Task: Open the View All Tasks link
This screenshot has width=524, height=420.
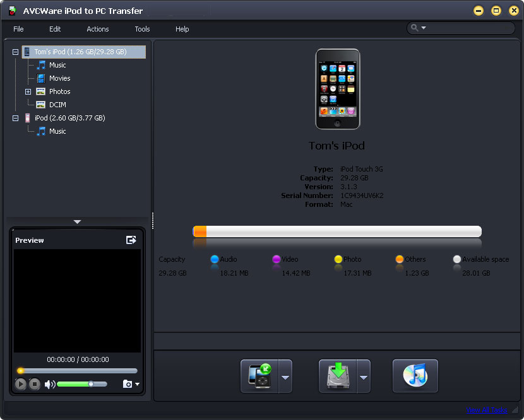Action: (x=487, y=411)
